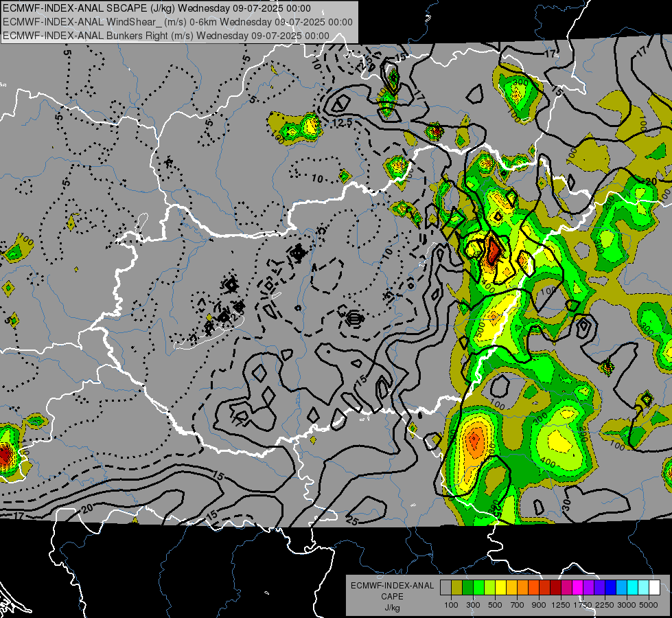Click the 30 contour label on map

click(566, 505)
